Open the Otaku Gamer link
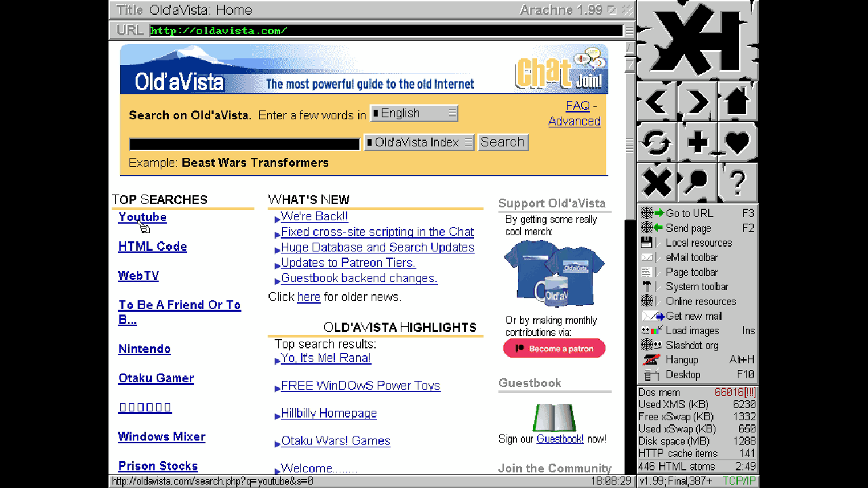The image size is (868, 488). pos(156,378)
